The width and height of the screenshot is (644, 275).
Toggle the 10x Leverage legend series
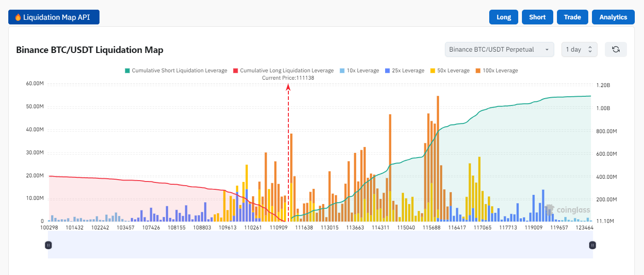[359, 70]
